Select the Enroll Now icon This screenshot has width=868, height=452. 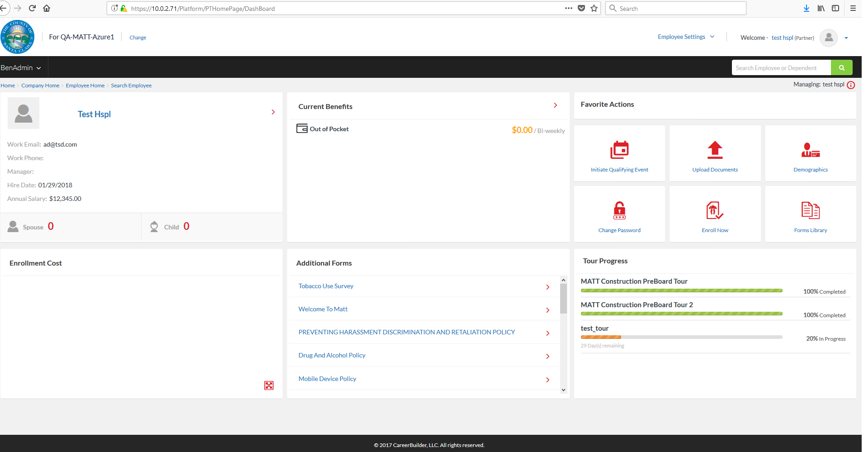click(x=714, y=211)
